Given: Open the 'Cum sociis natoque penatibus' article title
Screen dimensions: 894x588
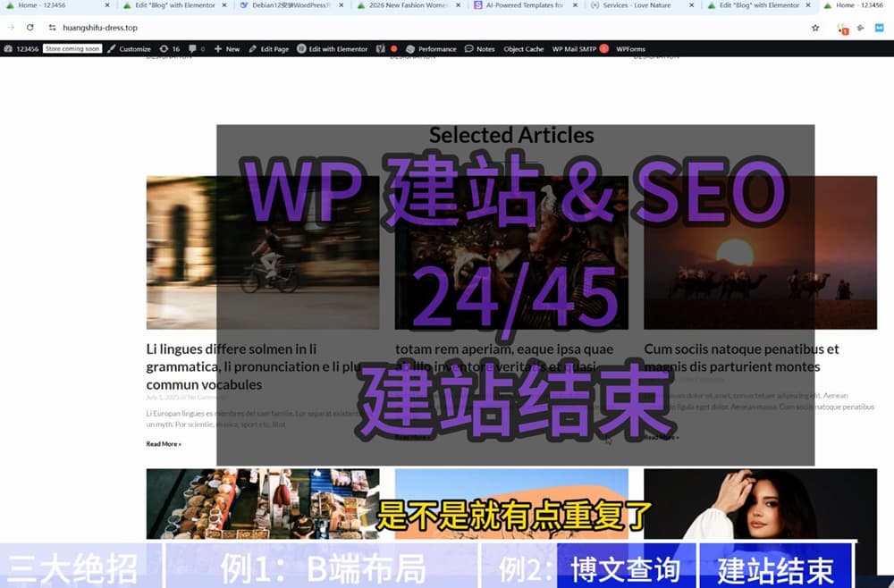Looking at the screenshot, I should coord(741,357).
